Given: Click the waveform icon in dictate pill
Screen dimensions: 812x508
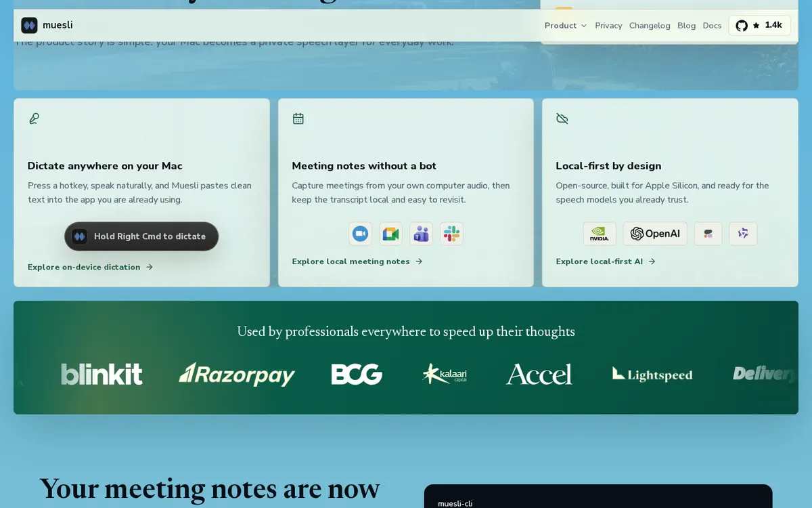Looking at the screenshot, I should [x=80, y=236].
